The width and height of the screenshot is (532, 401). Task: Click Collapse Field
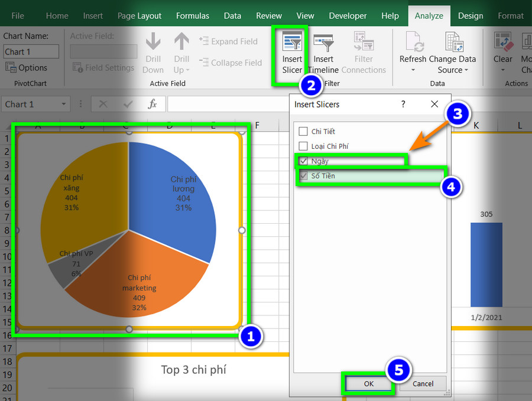[231, 63]
